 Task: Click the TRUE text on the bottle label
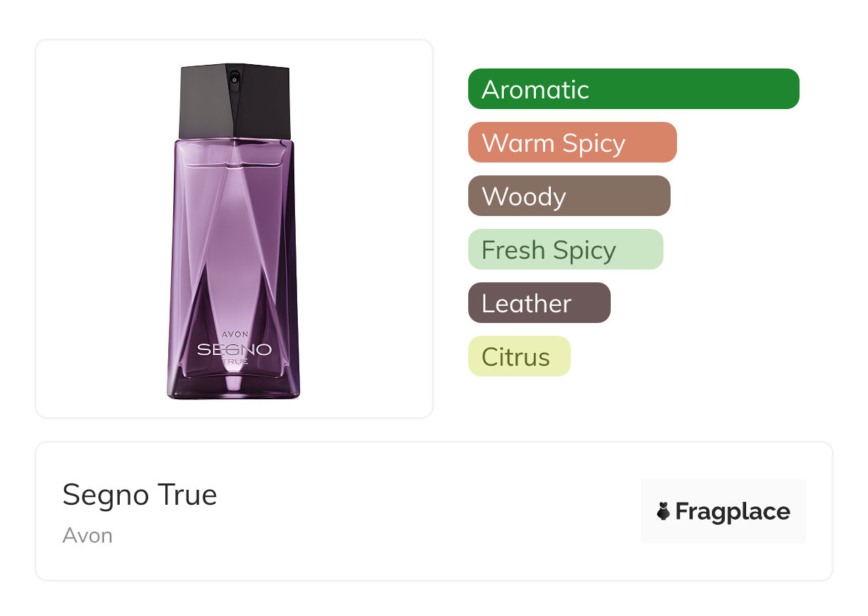pos(234,361)
